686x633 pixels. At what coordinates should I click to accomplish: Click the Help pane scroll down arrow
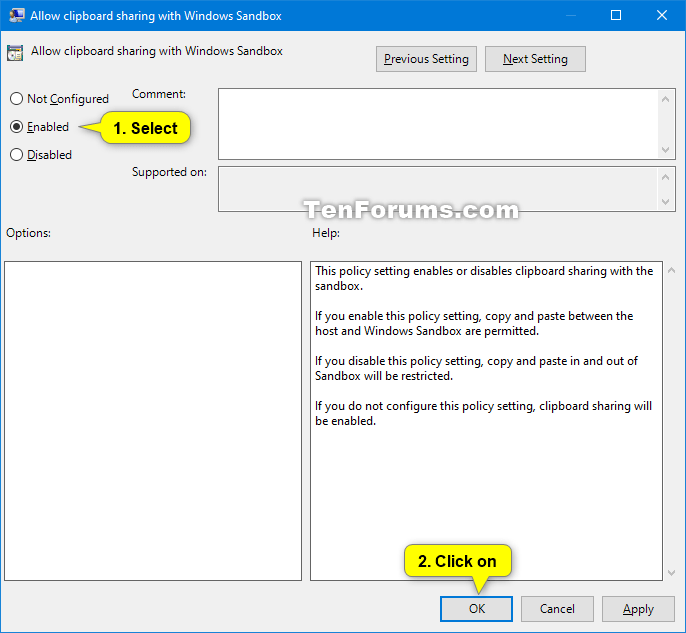[672, 573]
